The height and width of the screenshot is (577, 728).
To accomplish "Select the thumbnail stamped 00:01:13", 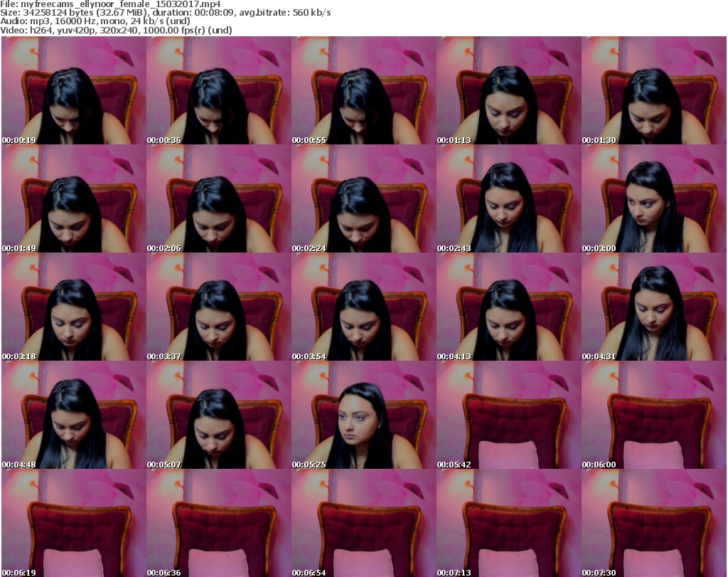I will click(509, 90).
